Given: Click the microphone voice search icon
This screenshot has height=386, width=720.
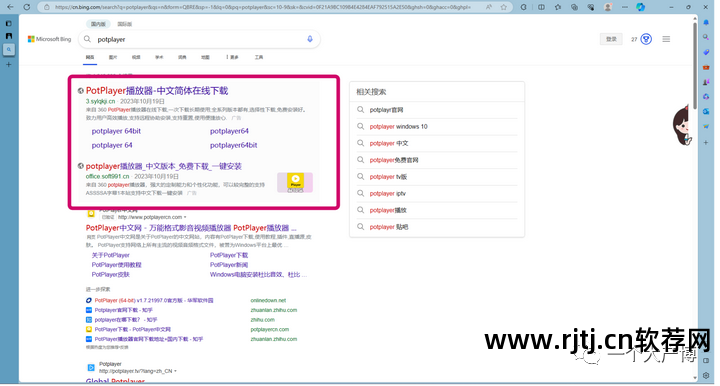Looking at the screenshot, I should coord(310,39).
